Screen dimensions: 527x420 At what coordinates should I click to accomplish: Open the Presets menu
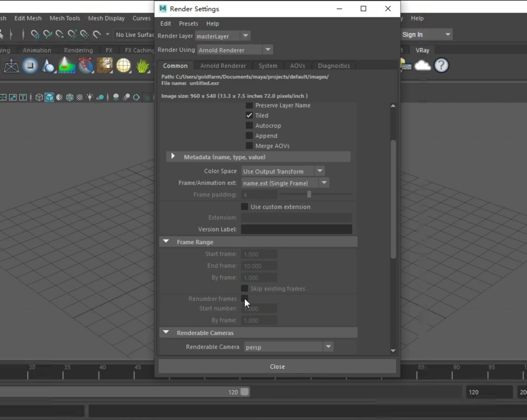tap(188, 24)
